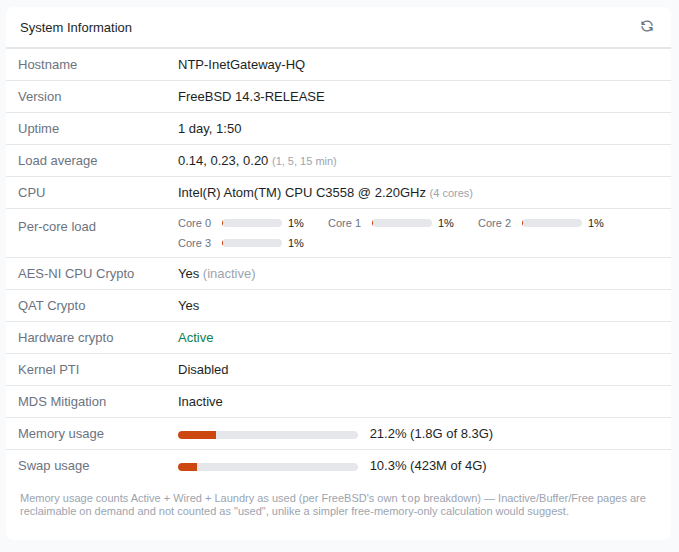Screen dimensions: 679x552
Task: Click memory text 21.2% (1.8G of 8.3G)
Action: (431, 434)
